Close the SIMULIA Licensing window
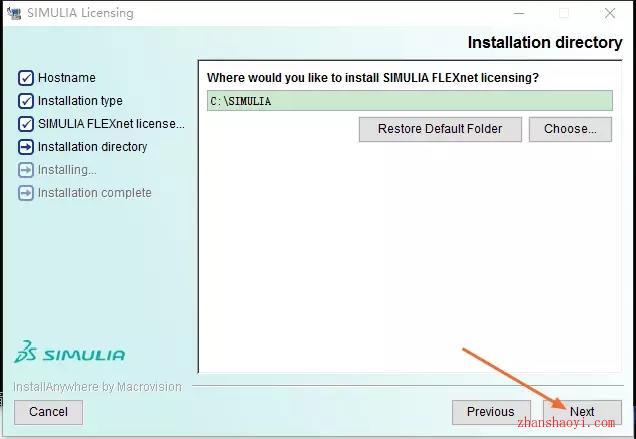636x439 pixels. [x=610, y=13]
